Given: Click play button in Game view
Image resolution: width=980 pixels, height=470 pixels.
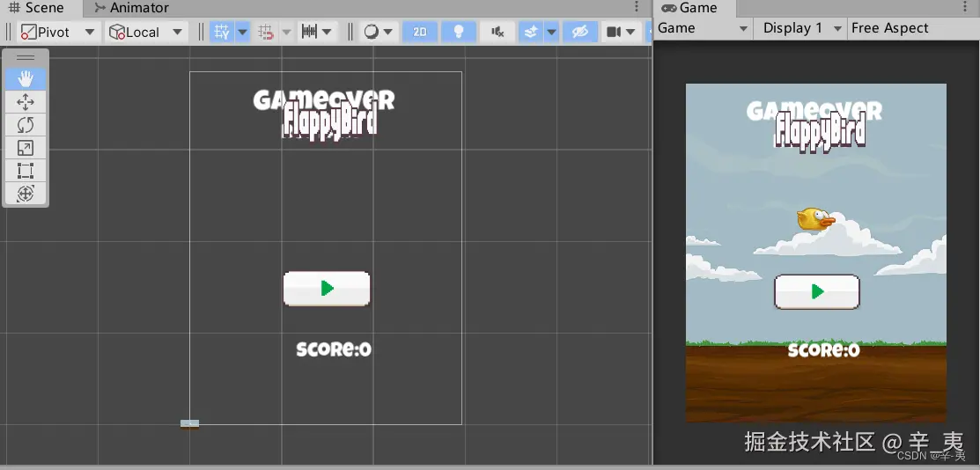Looking at the screenshot, I should coord(817,292).
